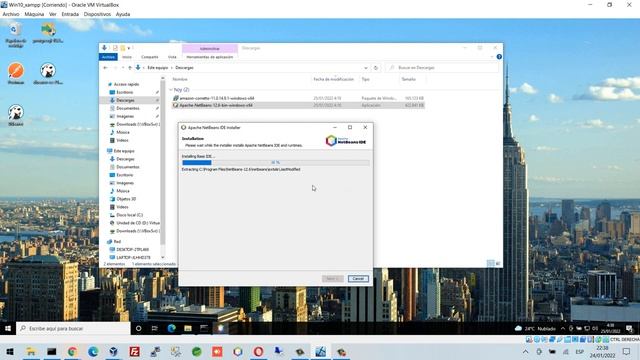
Task: Select Imágenes under Acceso rápido
Action: point(125,116)
